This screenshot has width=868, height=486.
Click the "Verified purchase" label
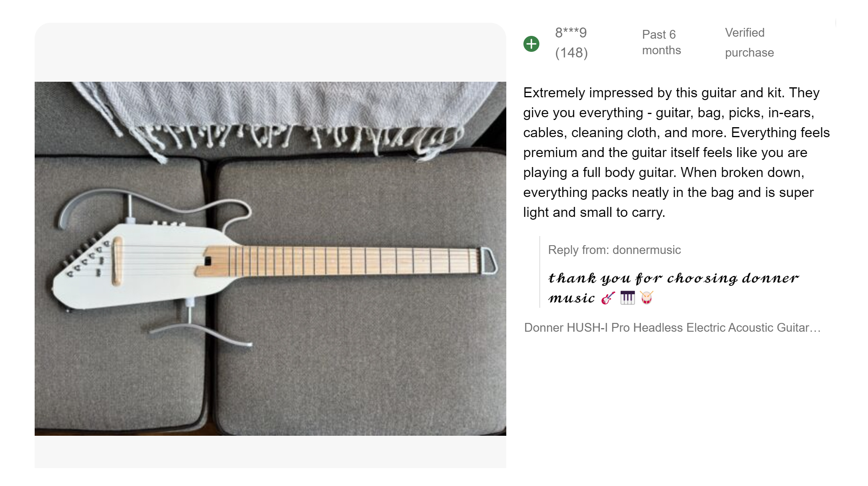coord(749,42)
